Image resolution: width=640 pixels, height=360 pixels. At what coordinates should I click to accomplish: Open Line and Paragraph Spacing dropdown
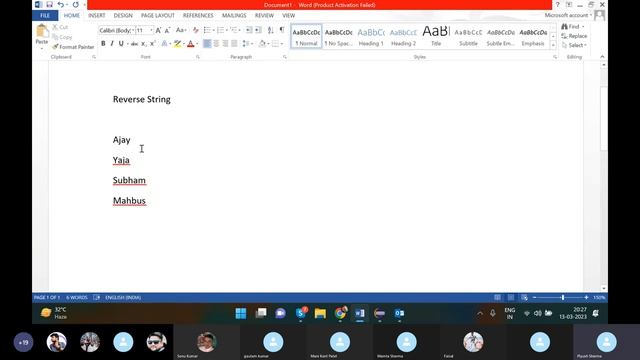[x=247, y=44]
